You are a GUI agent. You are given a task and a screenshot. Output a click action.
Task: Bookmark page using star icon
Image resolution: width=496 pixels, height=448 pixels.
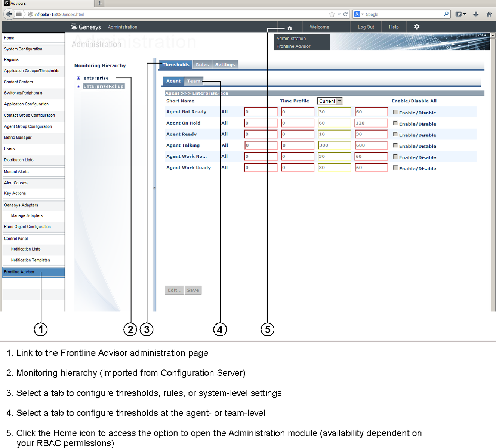click(x=332, y=14)
